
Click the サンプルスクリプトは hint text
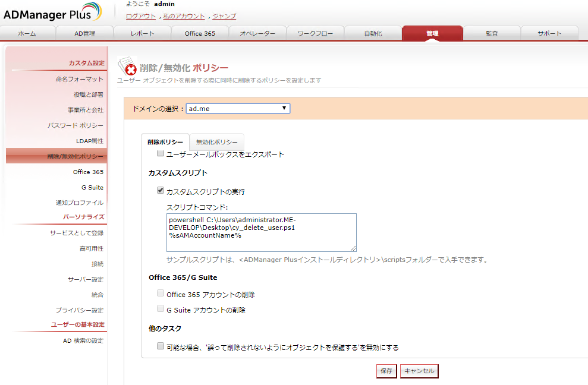pos(326,260)
